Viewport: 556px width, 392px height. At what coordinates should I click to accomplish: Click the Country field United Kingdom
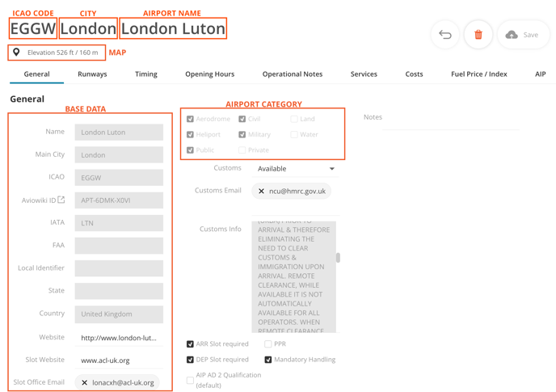coord(119,314)
